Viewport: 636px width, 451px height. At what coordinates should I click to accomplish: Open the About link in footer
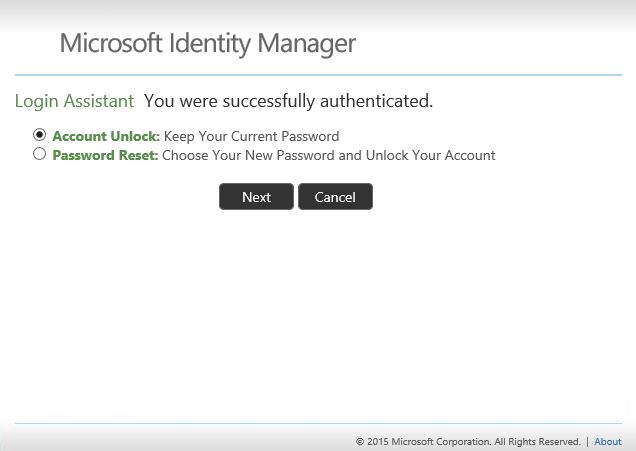click(x=608, y=441)
